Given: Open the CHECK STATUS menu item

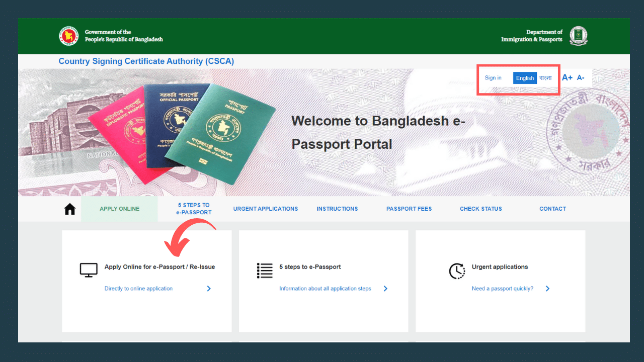Looking at the screenshot, I should 481,209.
